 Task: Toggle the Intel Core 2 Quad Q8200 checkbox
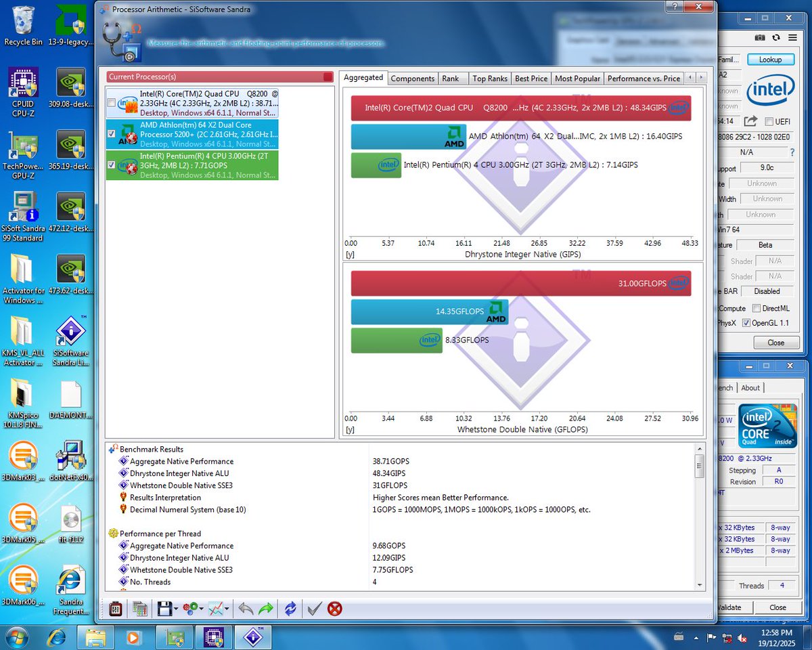(x=111, y=103)
